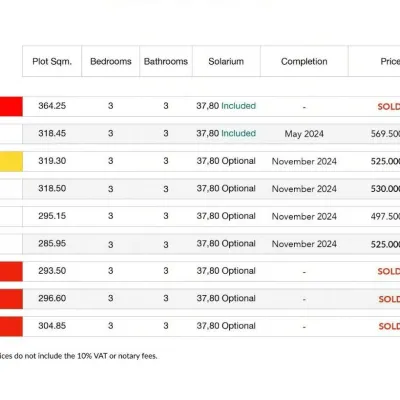This screenshot has width=400, height=400.
Task: Select the Bathrooms column header
Action: click(166, 61)
